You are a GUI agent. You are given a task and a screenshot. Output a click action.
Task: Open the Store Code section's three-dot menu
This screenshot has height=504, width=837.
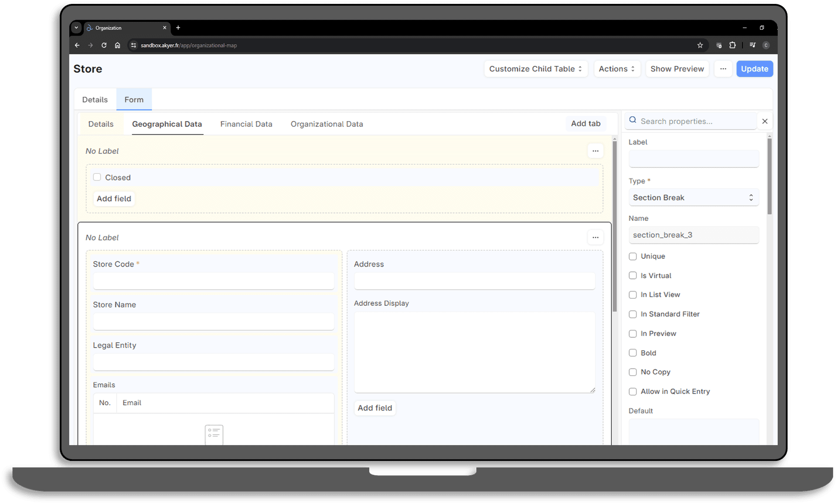coord(595,238)
